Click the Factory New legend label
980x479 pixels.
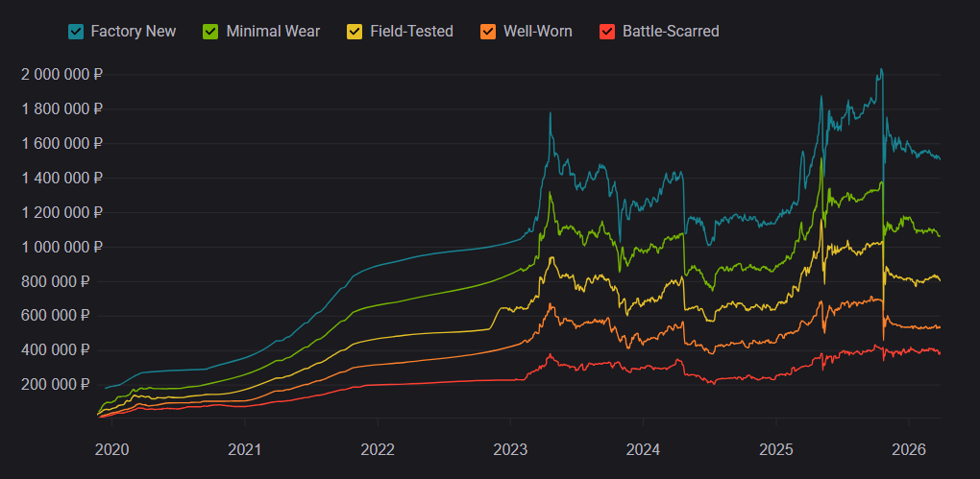pyautogui.click(x=133, y=32)
